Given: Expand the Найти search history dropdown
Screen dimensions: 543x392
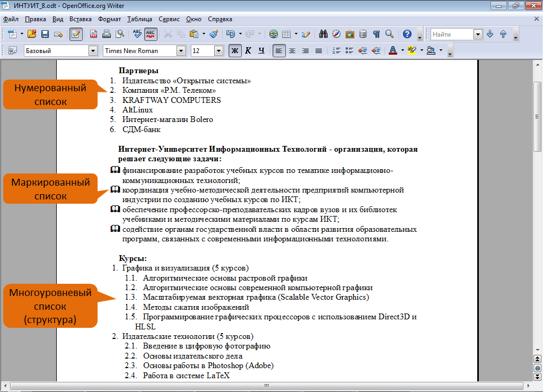Looking at the screenshot, I should 478,34.
